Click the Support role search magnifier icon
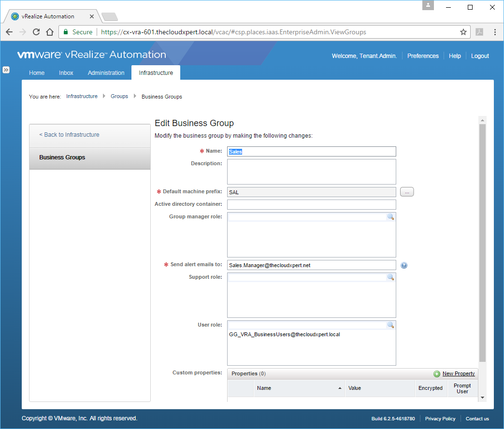The image size is (504, 429). tap(390, 277)
